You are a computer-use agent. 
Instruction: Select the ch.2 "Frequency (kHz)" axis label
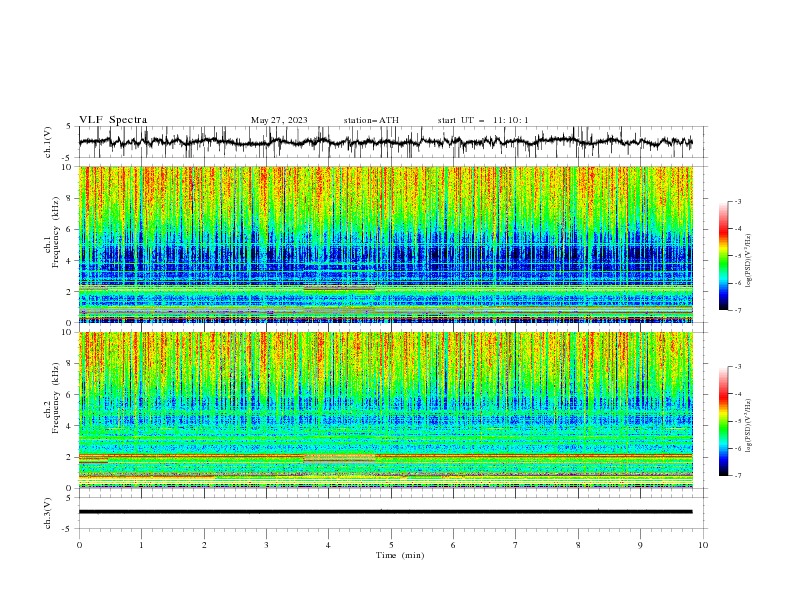pos(55,398)
